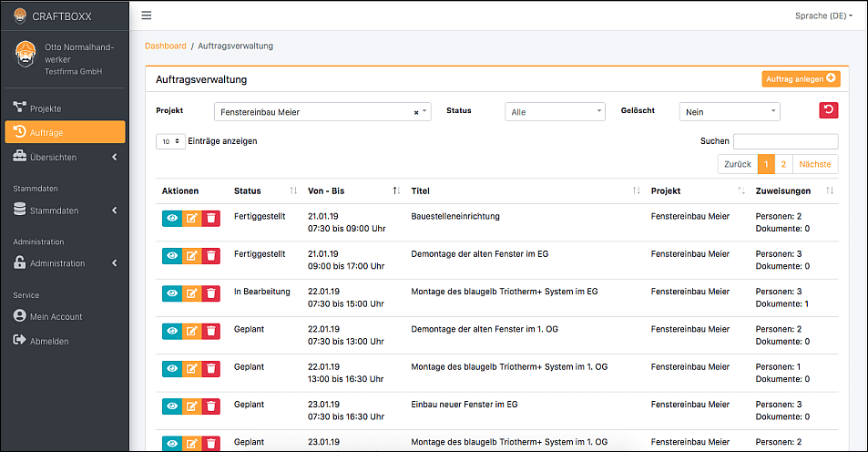This screenshot has width=868, height=452.
Task: View the Demontage der alten Fenster im EG order
Action: (172, 256)
